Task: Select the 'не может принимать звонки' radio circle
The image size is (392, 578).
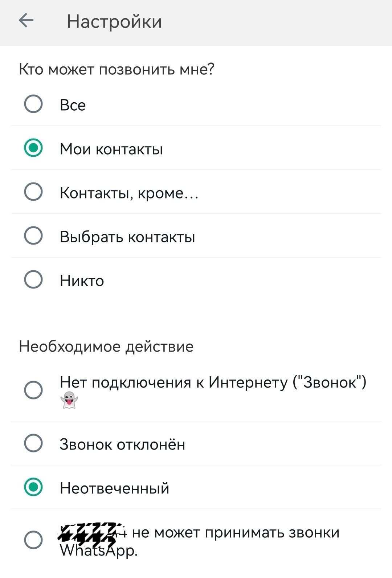Action: click(x=33, y=540)
